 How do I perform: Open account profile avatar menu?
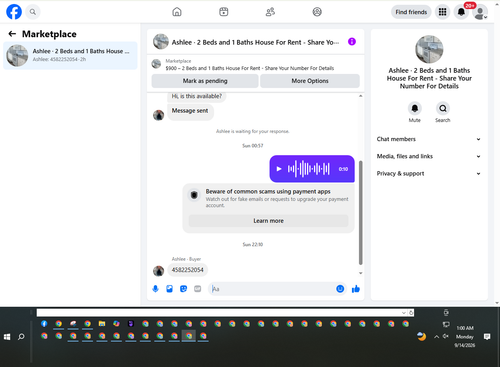coord(480,12)
